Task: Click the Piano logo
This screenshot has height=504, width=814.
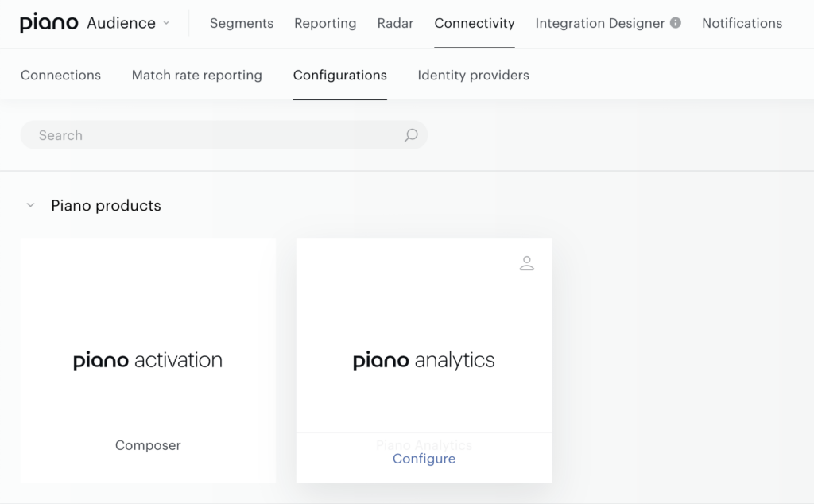Action: click(x=48, y=23)
